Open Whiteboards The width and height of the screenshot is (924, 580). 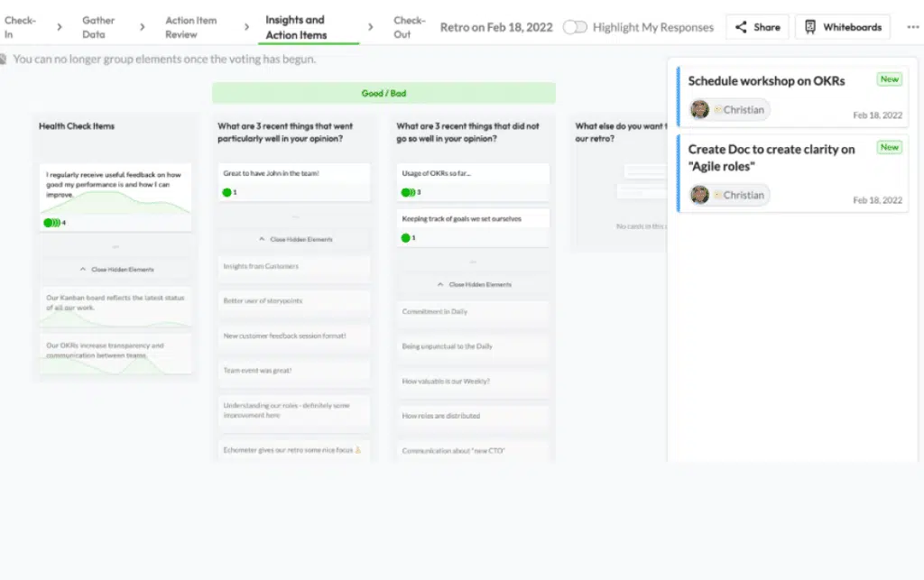843,27
